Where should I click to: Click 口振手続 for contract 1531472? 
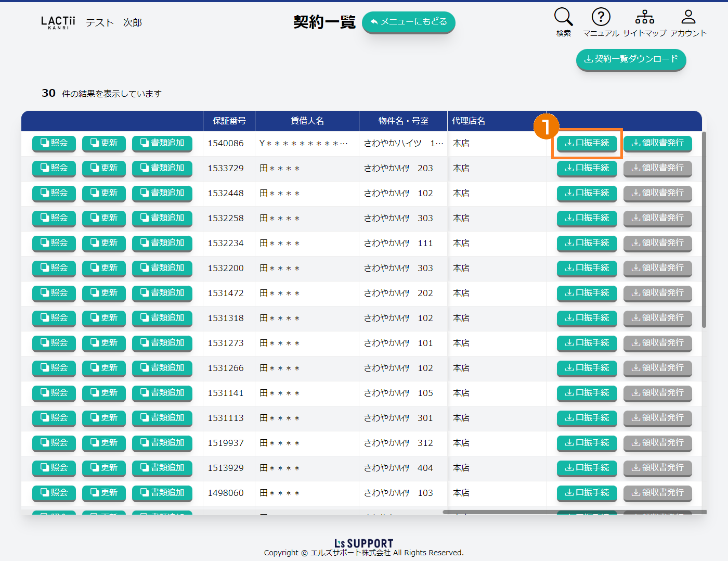tap(587, 293)
